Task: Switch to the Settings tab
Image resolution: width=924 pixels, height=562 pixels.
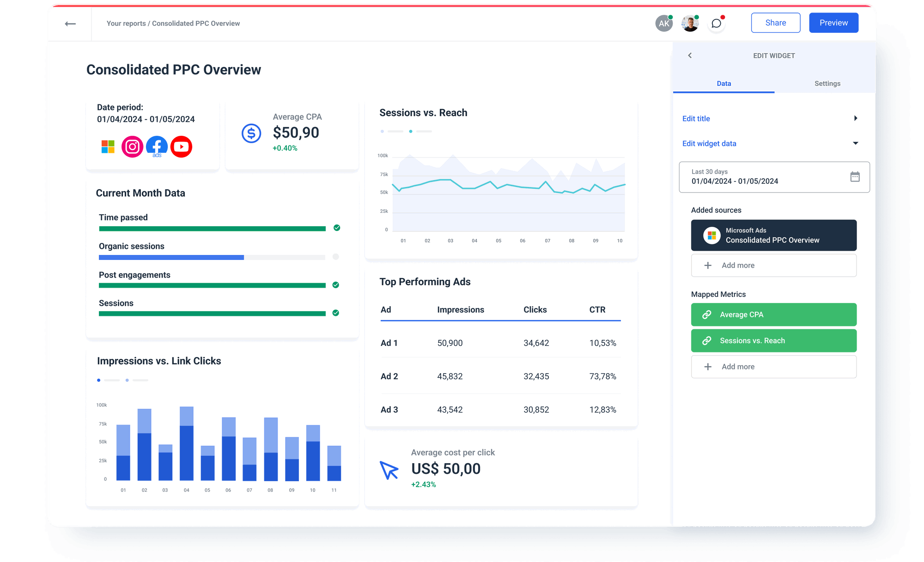Action: 827,84
